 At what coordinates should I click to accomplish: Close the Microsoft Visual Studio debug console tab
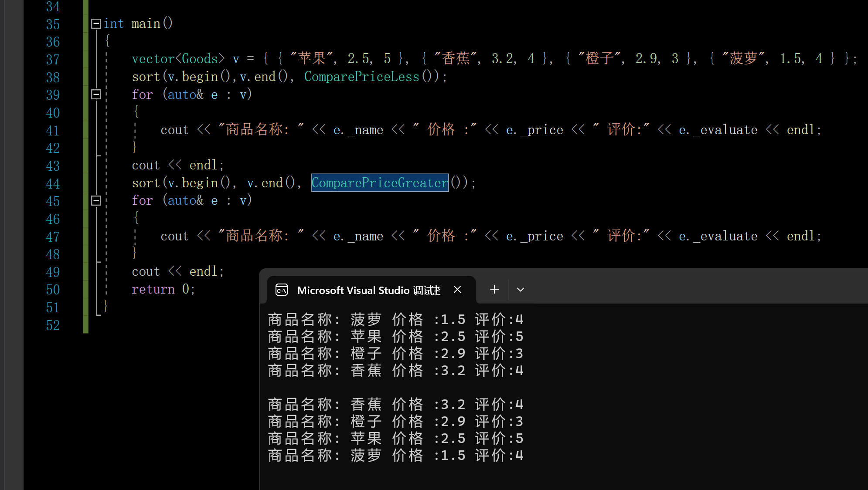(457, 290)
